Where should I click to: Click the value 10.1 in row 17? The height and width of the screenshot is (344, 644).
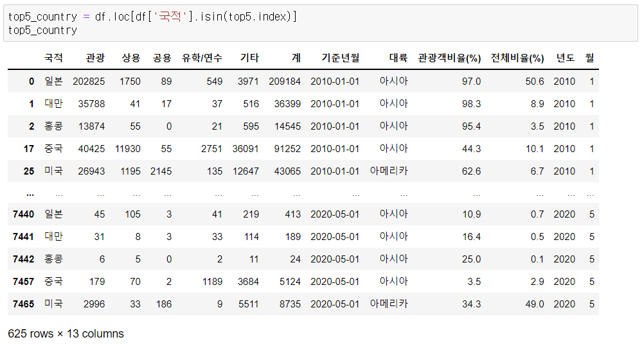[x=535, y=149]
